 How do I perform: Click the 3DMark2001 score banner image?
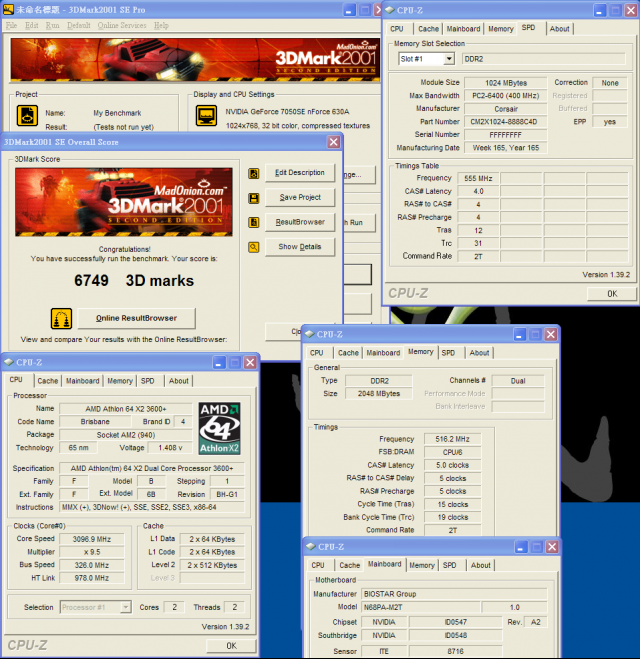[x=124, y=202]
